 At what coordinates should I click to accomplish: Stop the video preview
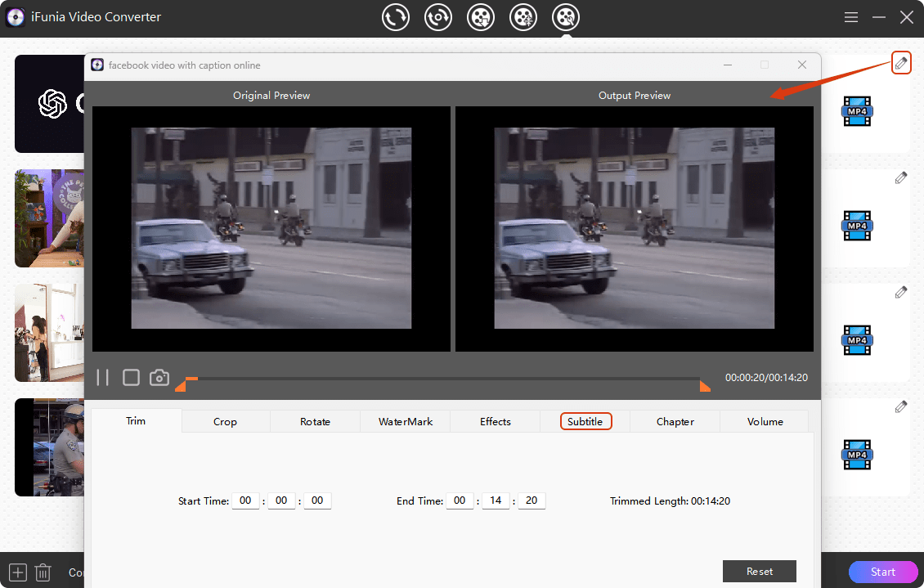[x=131, y=377]
